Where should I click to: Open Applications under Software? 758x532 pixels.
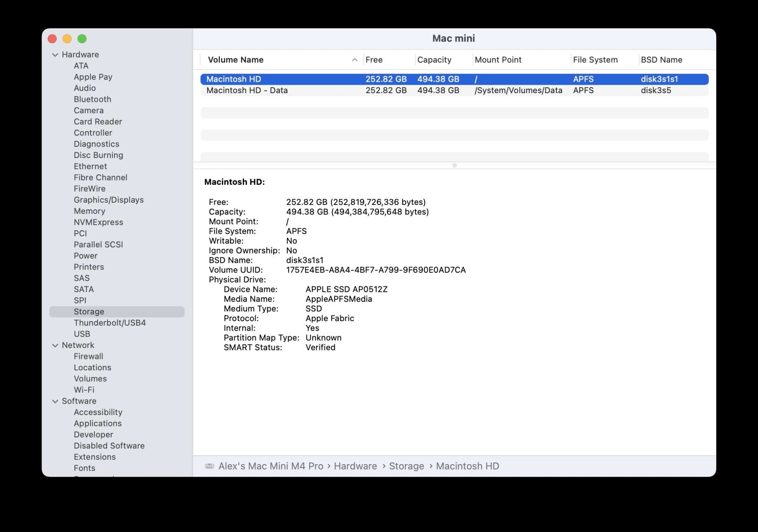pos(97,423)
